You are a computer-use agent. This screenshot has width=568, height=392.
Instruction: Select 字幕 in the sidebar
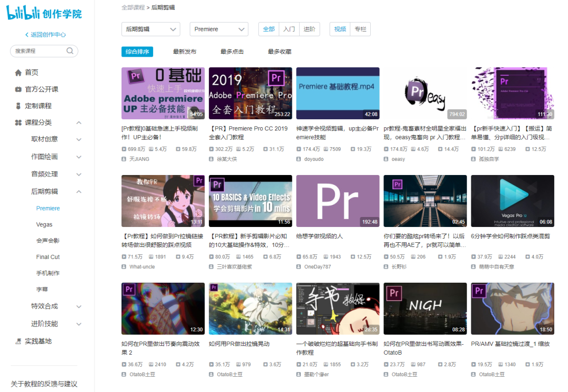click(42, 290)
